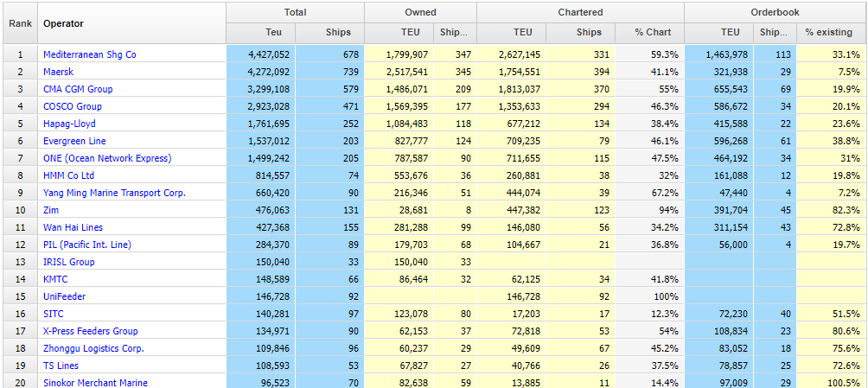Open the Maersk operator link
Image resolution: width=868 pixels, height=388 pixels.
(x=58, y=72)
